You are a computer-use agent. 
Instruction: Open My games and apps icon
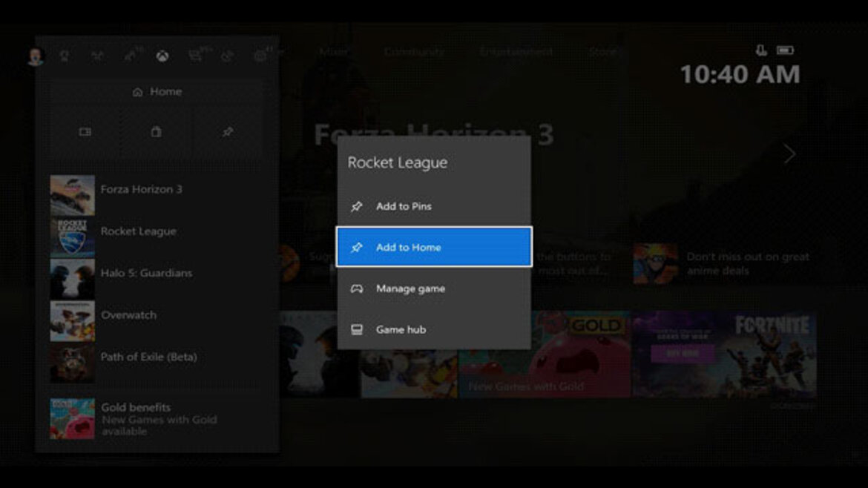[x=85, y=132]
